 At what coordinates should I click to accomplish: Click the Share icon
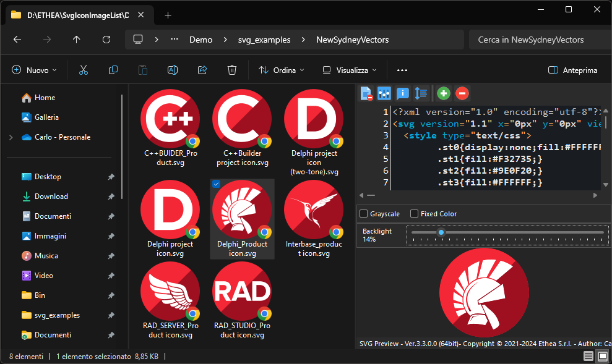click(x=202, y=70)
